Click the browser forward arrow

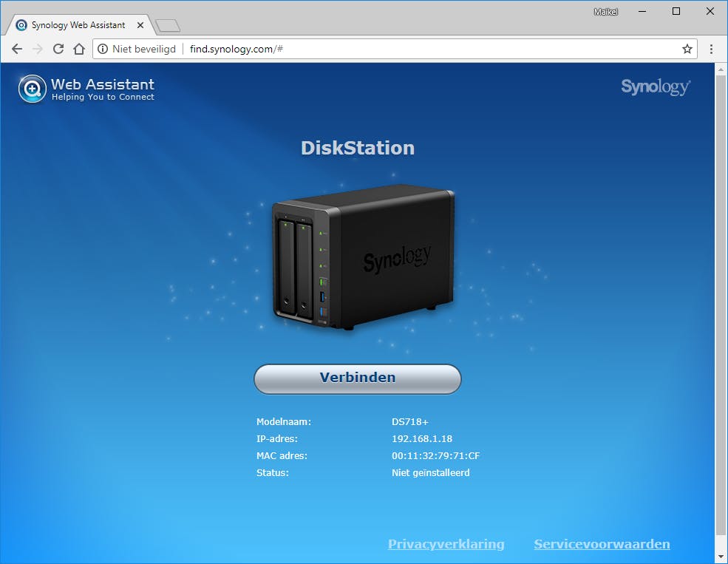click(x=38, y=49)
